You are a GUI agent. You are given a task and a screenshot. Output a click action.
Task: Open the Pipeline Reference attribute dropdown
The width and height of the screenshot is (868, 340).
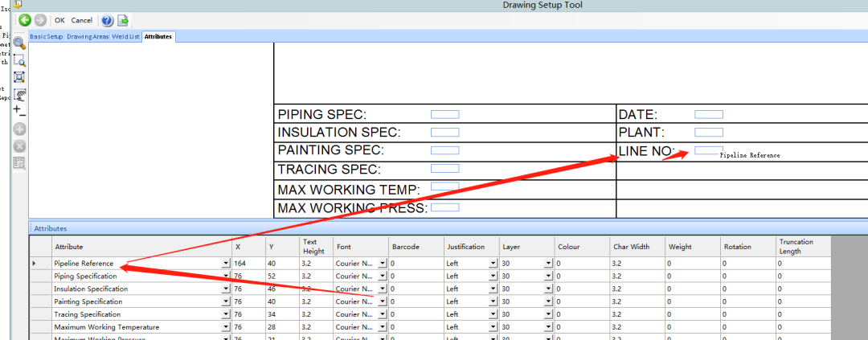click(x=226, y=264)
